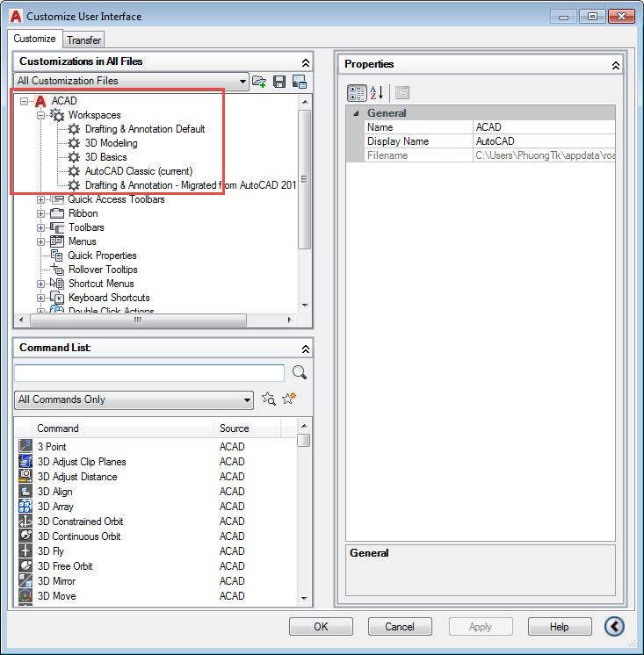Collapse the General properties group
Image resolution: width=644 pixels, height=655 pixels.
[356, 113]
